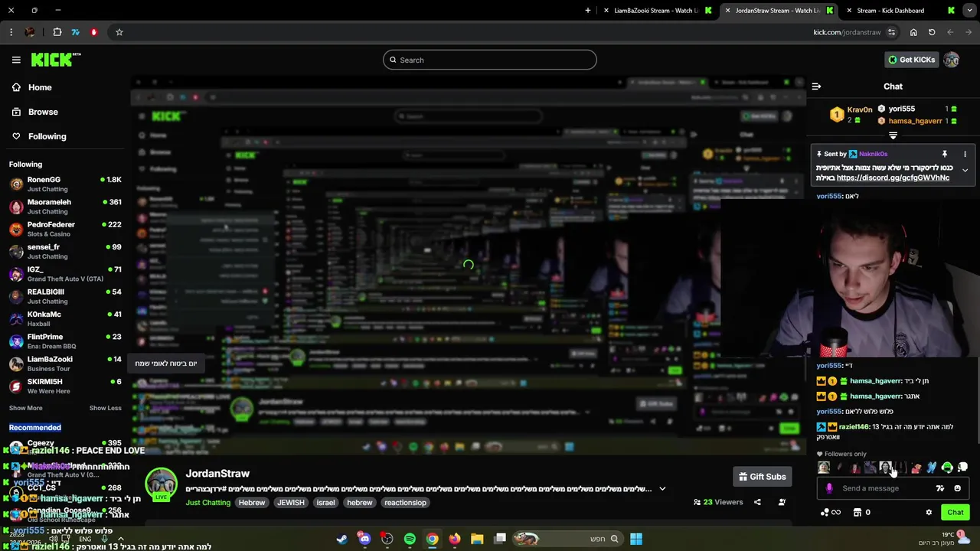
Task: Select the JordanStraw Stream tab
Action: click(x=779, y=11)
